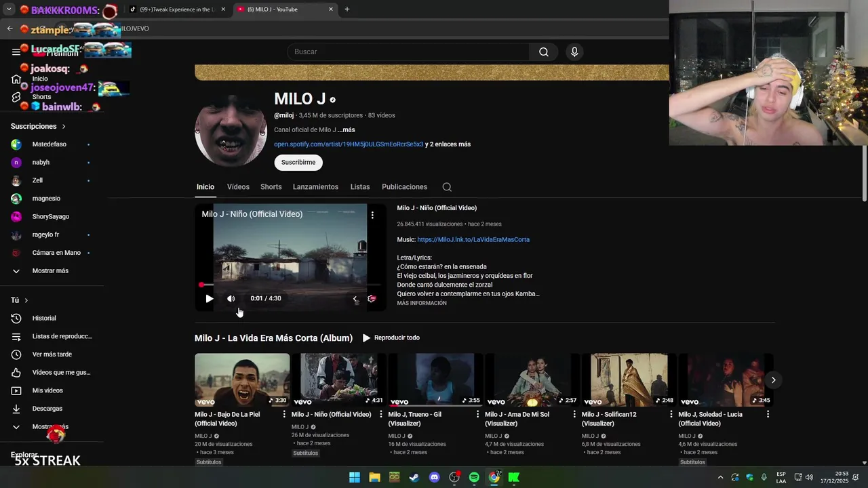This screenshot has height=488, width=868.
Task: Open featured video settings gear with HD badge
Action: 372,298
